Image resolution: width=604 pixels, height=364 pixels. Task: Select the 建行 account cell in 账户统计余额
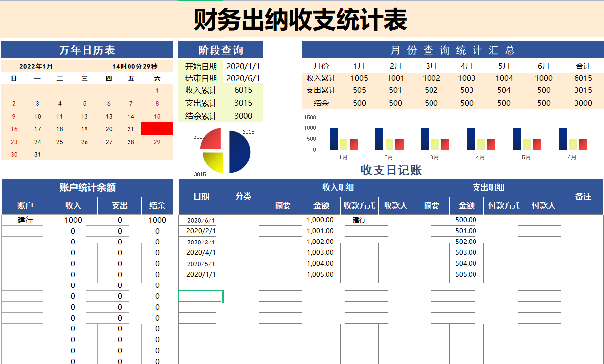pyautogui.click(x=25, y=219)
